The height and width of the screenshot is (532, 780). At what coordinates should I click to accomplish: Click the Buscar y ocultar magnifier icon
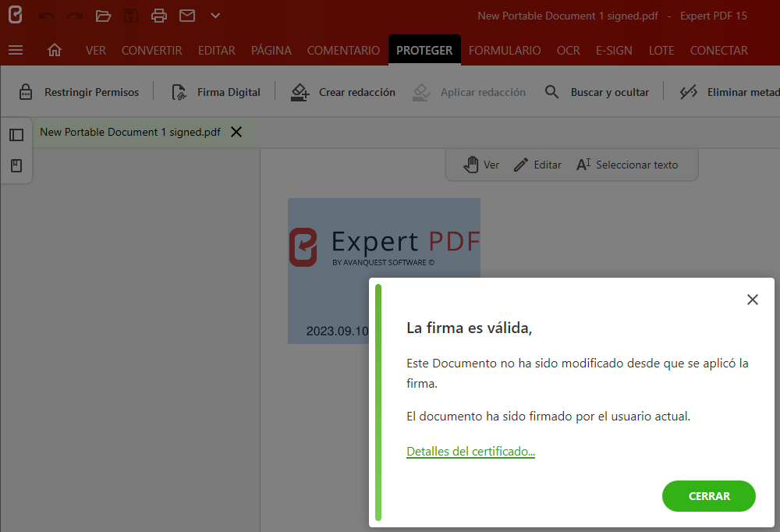pos(551,91)
